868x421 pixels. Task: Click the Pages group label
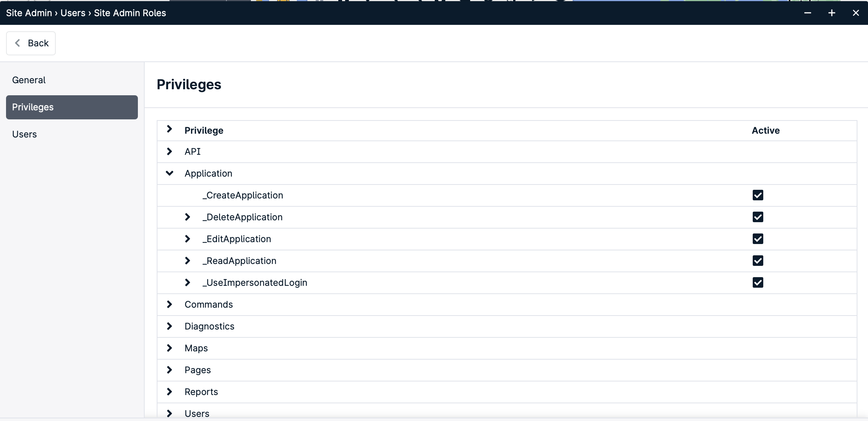(x=198, y=370)
